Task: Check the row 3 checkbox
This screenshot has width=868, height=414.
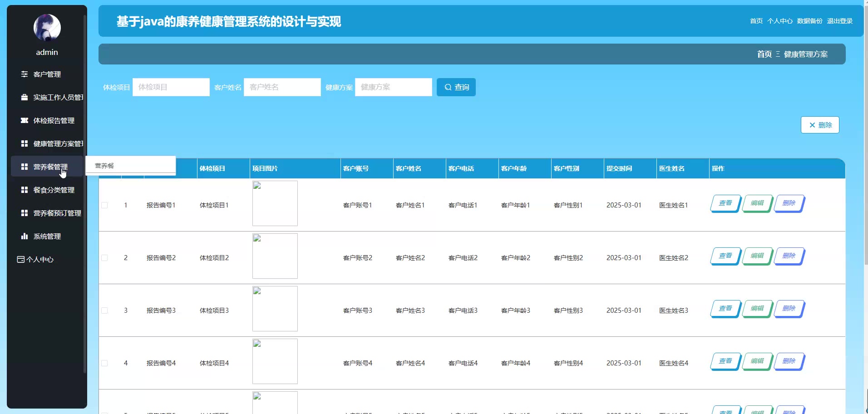Action: (x=104, y=310)
